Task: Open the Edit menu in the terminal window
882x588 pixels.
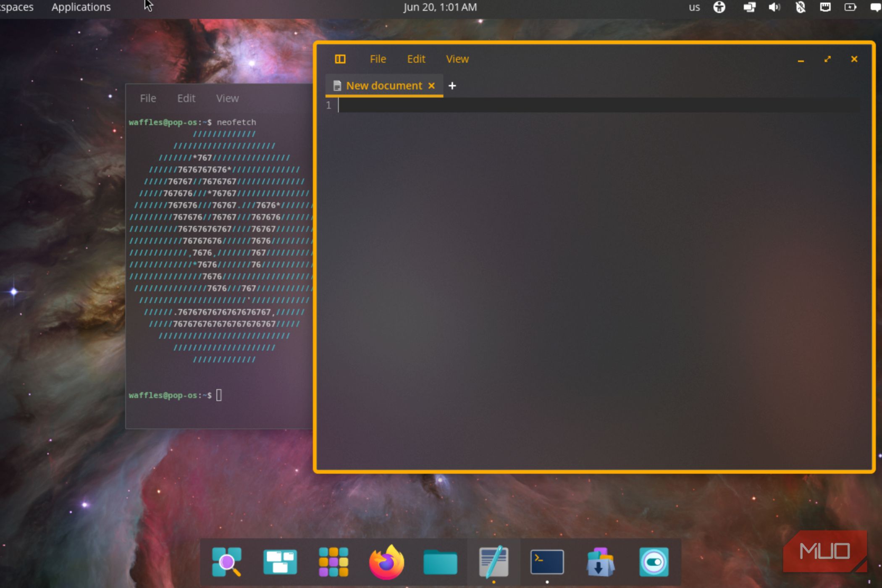Action: 186,98
